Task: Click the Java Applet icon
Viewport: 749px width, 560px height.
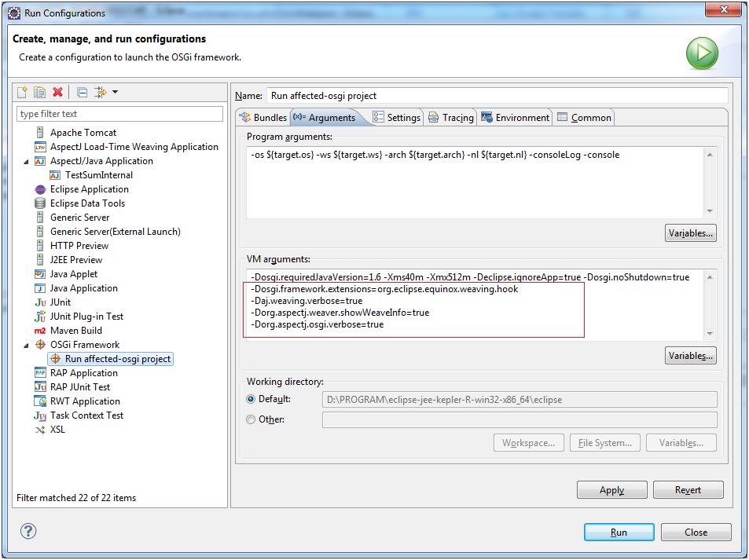Action: [x=40, y=274]
